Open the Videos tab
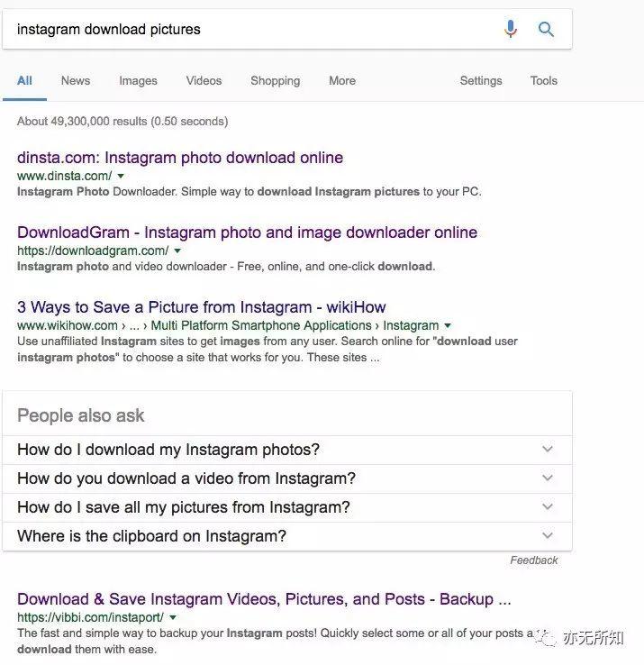 pyautogui.click(x=204, y=80)
